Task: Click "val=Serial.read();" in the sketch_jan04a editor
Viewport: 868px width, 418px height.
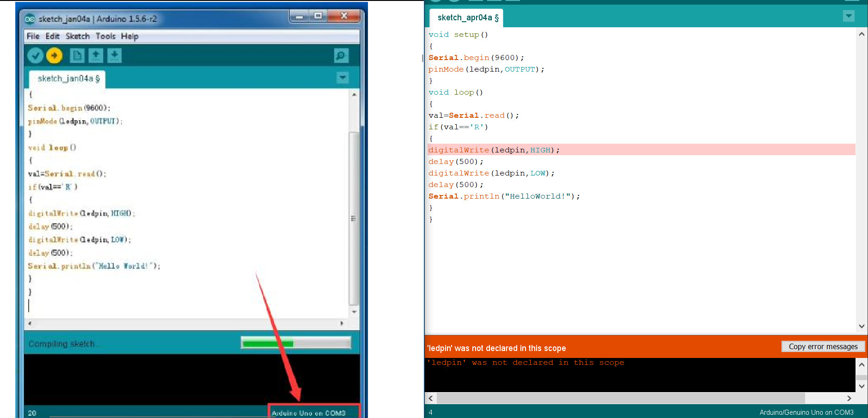Action: [67, 174]
